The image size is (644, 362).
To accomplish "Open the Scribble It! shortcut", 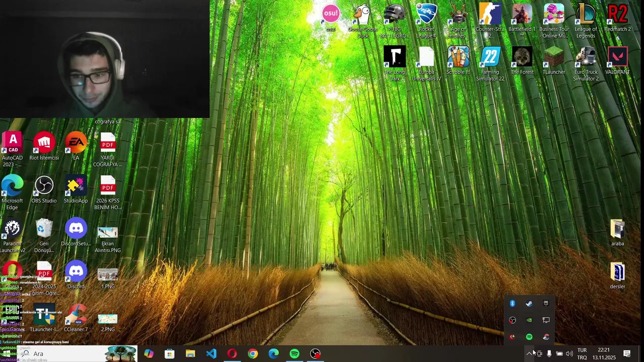I will 458,61.
